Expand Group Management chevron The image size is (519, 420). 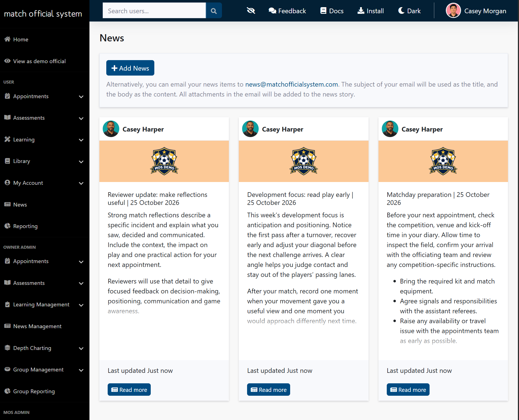tap(81, 370)
